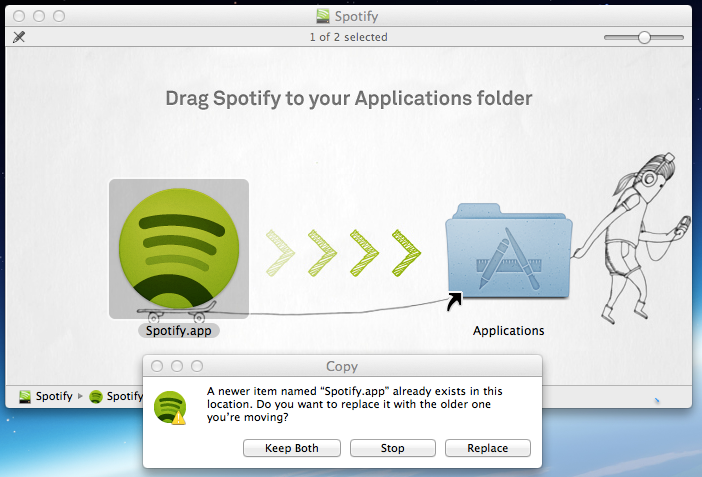The width and height of the screenshot is (702, 477).
Task: Click the pencil customize icon in toolbar
Action: point(19,37)
